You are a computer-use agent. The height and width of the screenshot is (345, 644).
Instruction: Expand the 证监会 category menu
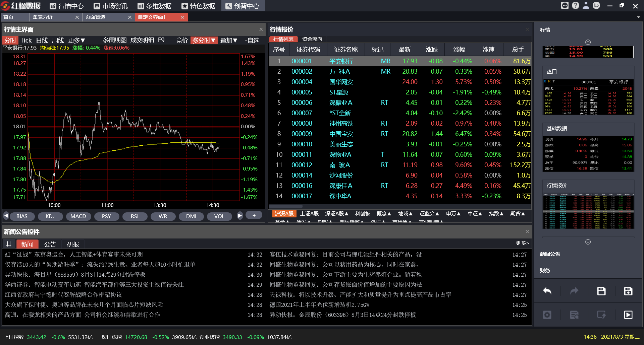tap(429, 213)
